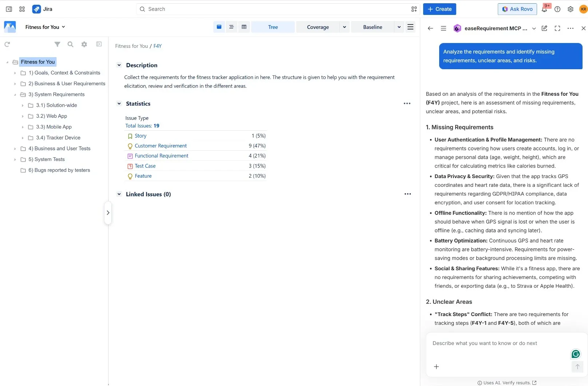The image size is (588, 386).
Task: Open the tree filter funnel
Action: click(x=57, y=44)
